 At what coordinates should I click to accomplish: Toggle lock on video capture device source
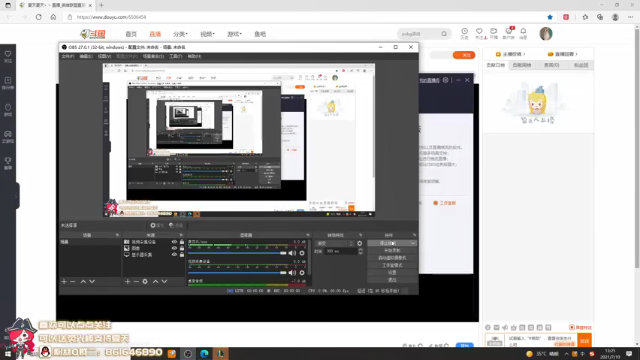pyautogui.click(x=182, y=242)
